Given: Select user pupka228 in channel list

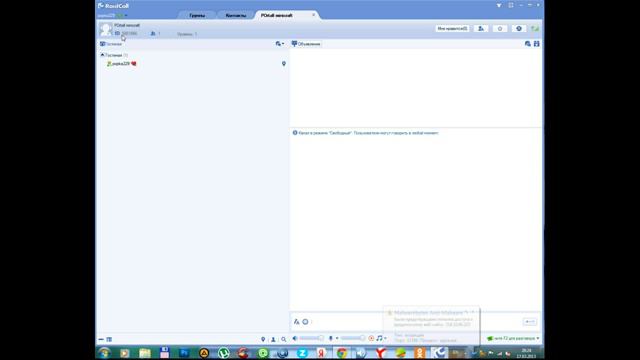Looking at the screenshot, I should 122,64.
